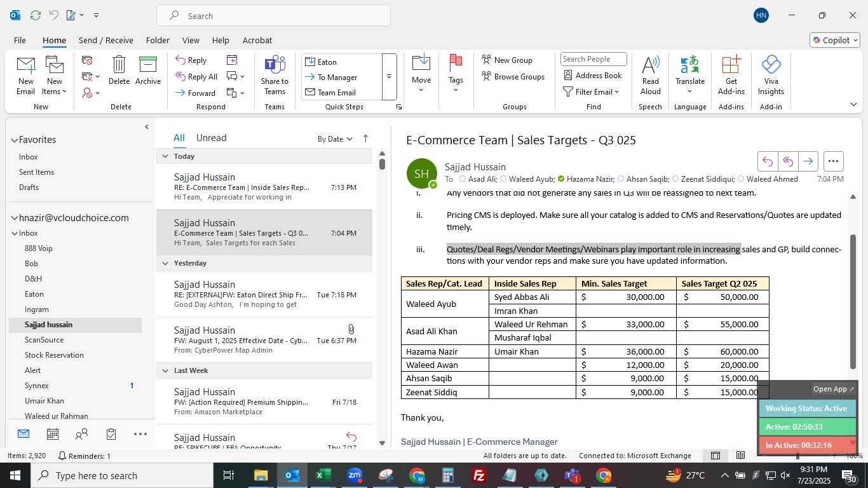Open the Address Book
The height and width of the screenshot is (488, 868).
tap(592, 75)
